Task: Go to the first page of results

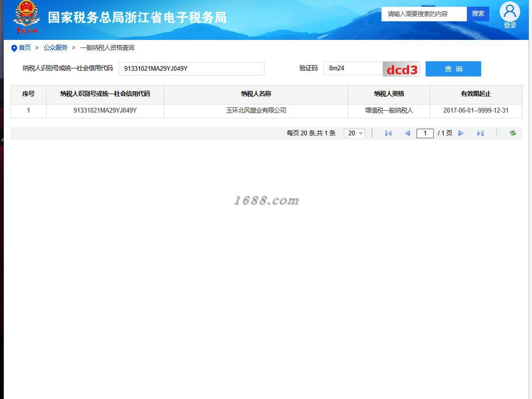Action: click(388, 133)
